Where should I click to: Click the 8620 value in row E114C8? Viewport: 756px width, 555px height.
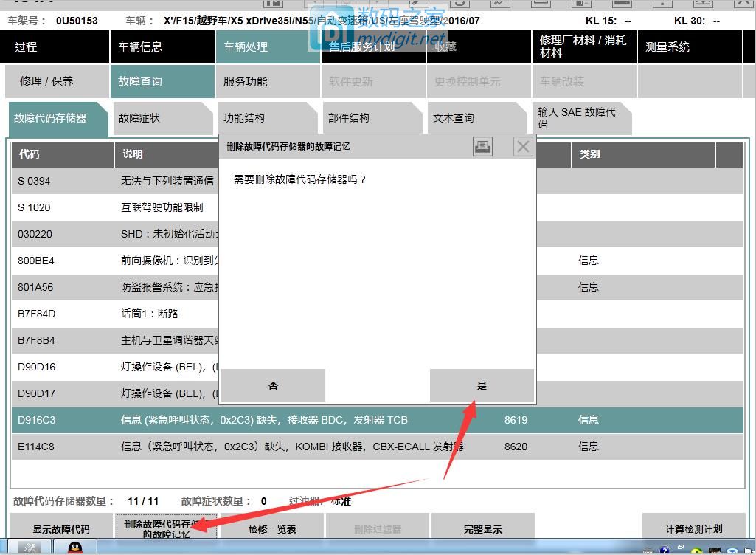pyautogui.click(x=516, y=447)
